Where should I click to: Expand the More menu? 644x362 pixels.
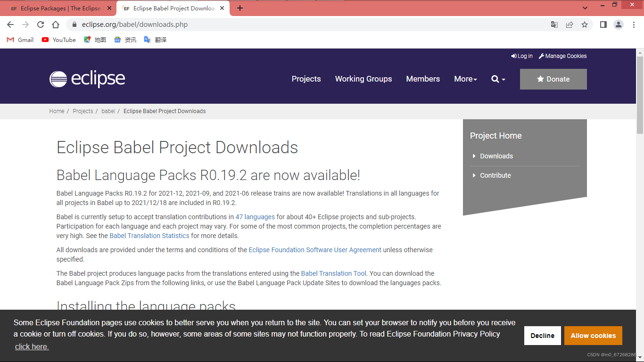[x=466, y=79]
